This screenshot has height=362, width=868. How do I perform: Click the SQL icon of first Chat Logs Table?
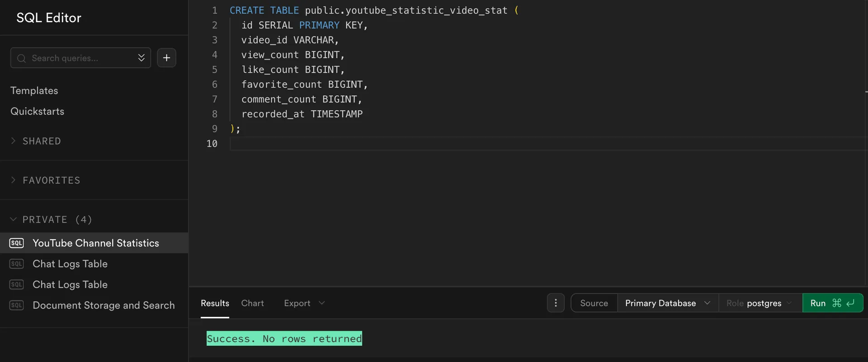tap(17, 264)
